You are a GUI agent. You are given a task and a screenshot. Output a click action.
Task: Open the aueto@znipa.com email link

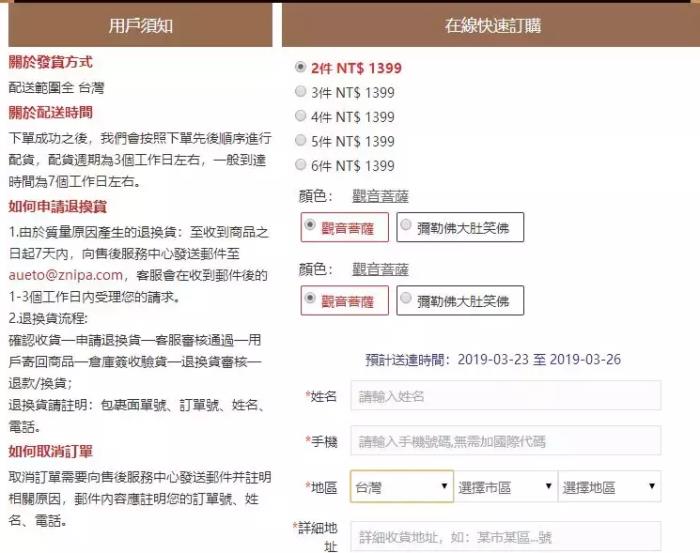point(66,274)
